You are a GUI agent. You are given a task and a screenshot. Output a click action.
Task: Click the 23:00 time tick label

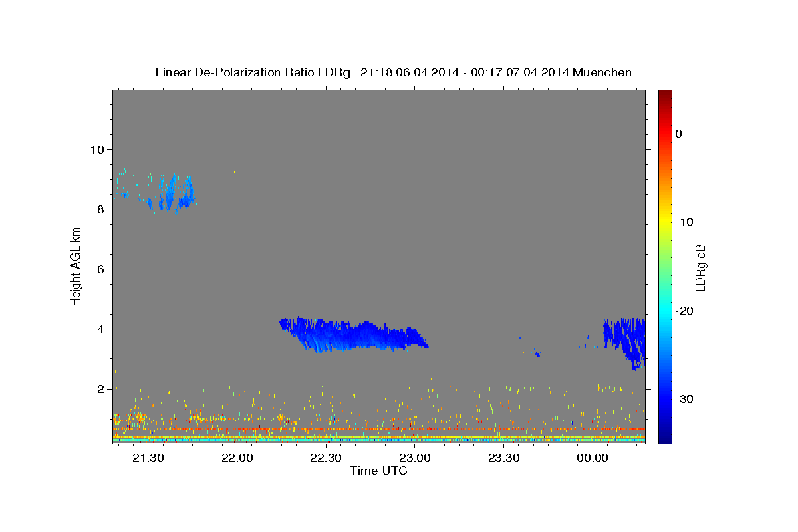tap(415, 458)
